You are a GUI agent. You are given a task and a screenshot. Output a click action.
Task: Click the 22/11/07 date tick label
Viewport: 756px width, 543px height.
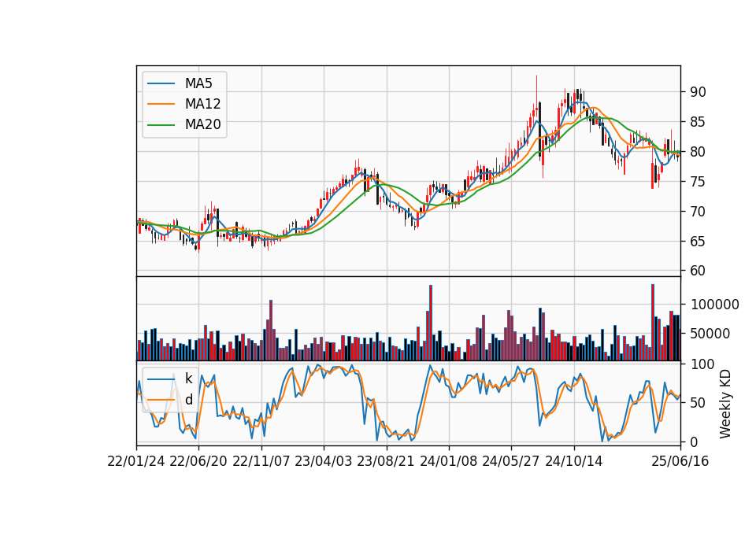point(261,461)
